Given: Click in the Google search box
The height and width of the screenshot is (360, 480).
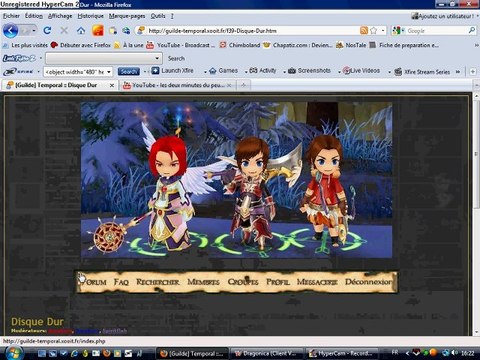Looking at the screenshot, I should [x=437, y=31].
